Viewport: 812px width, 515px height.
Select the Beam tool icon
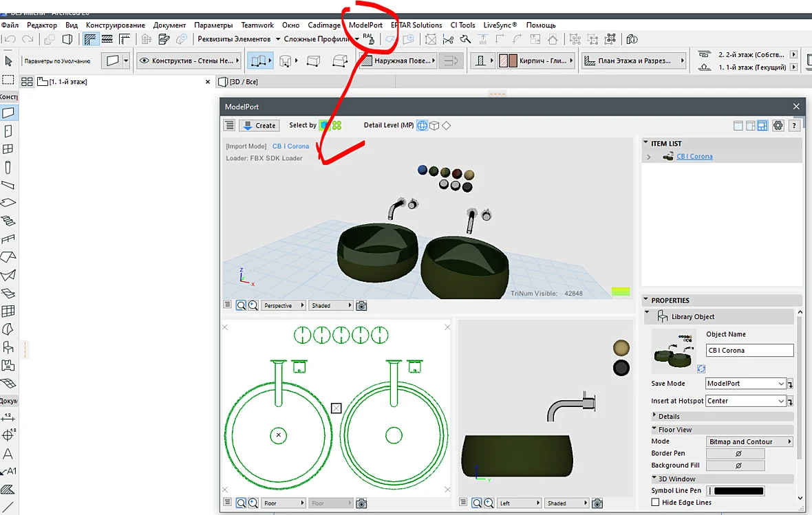8,185
